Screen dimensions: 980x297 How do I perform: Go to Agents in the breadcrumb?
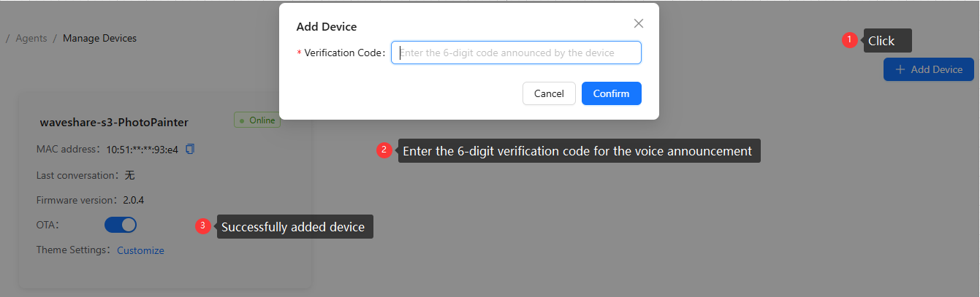[x=31, y=38]
